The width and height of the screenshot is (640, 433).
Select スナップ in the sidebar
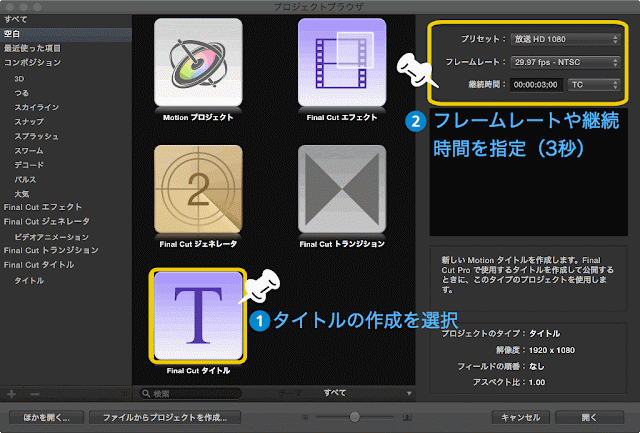click(x=29, y=122)
